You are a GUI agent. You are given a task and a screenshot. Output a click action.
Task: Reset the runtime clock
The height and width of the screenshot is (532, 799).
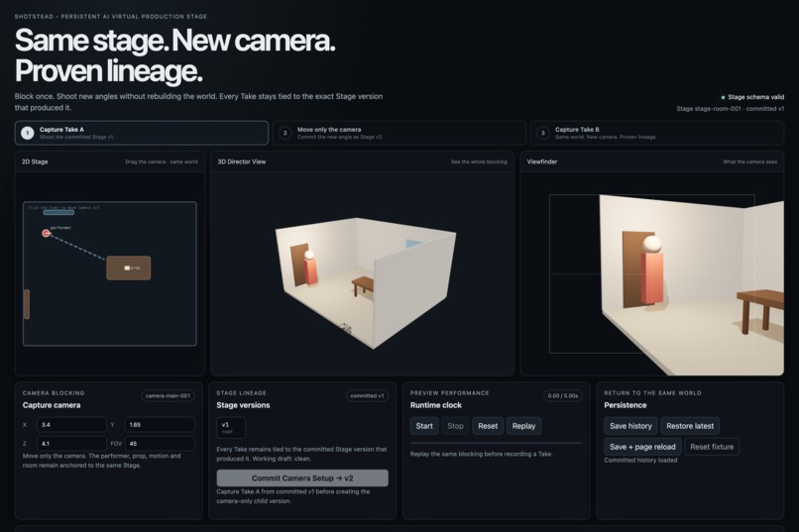point(488,426)
